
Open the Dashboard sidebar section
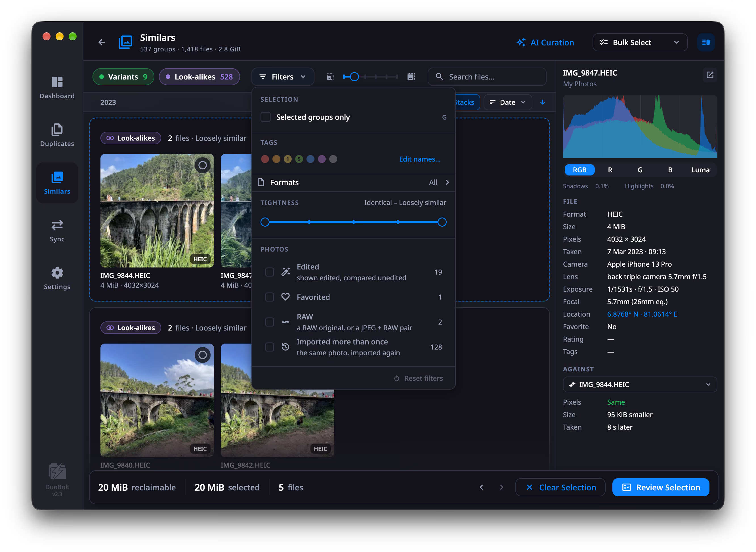(x=57, y=87)
